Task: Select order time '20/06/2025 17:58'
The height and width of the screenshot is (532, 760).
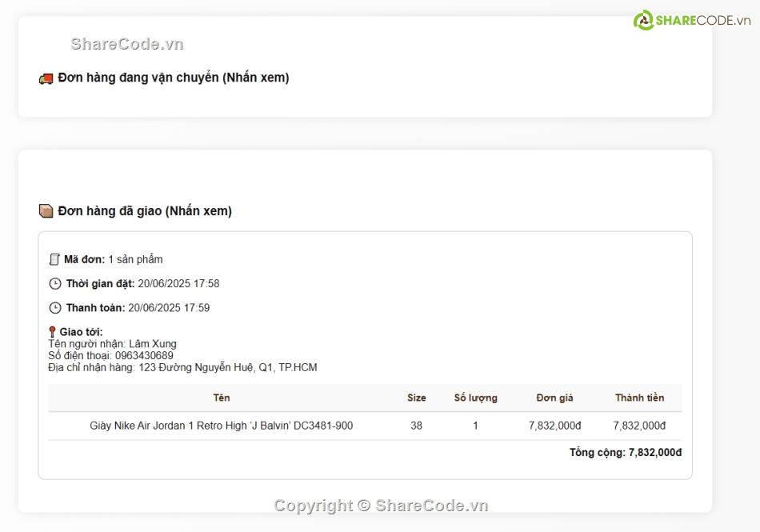Action: [178, 284]
